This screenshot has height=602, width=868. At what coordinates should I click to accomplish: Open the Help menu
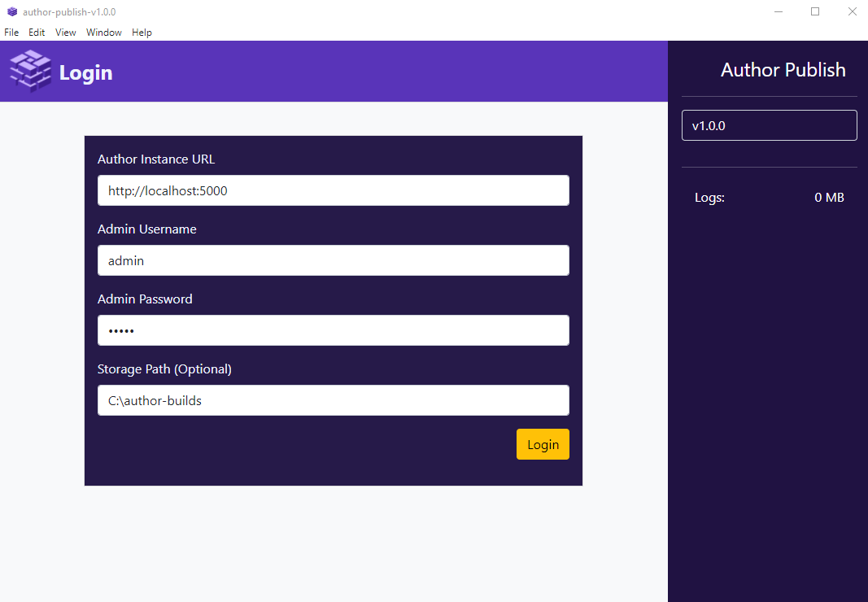[142, 33]
